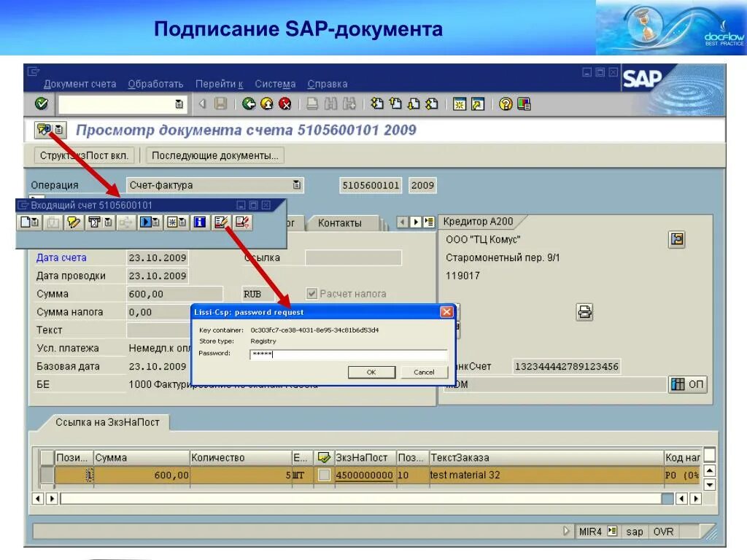Toggle checkbox in the 600,00 table row
This screenshot has width=747, height=560.
[x=324, y=475]
